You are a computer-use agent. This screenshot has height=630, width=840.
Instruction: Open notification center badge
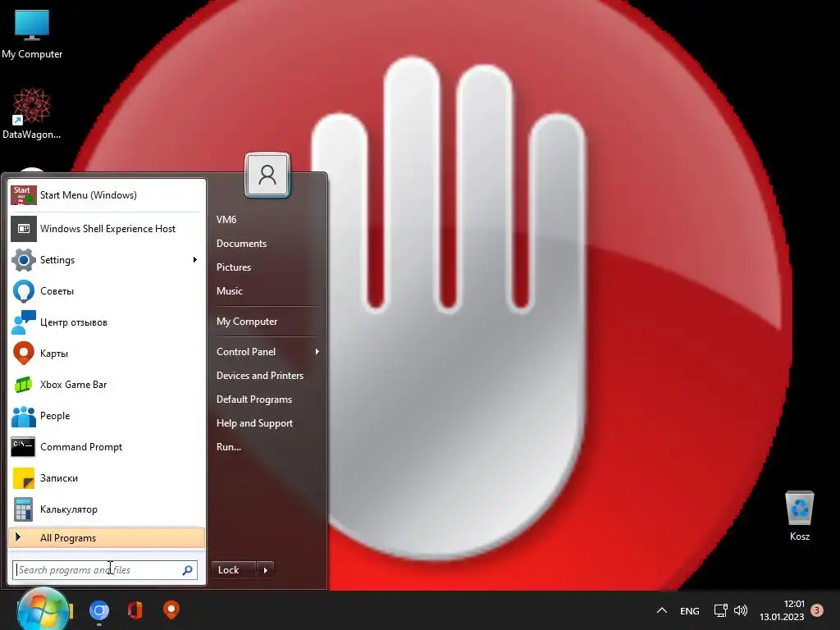pos(817,610)
